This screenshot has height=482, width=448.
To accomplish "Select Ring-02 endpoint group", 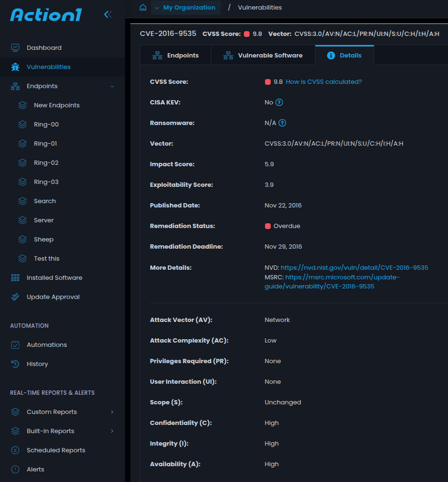I will (x=46, y=163).
